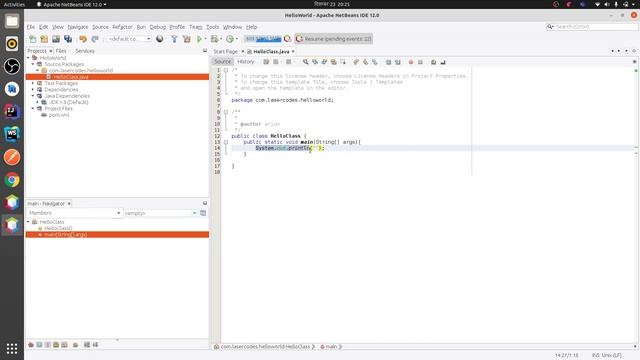Click the Open Project toolbar icon
The image size is (640, 360).
[56, 39]
